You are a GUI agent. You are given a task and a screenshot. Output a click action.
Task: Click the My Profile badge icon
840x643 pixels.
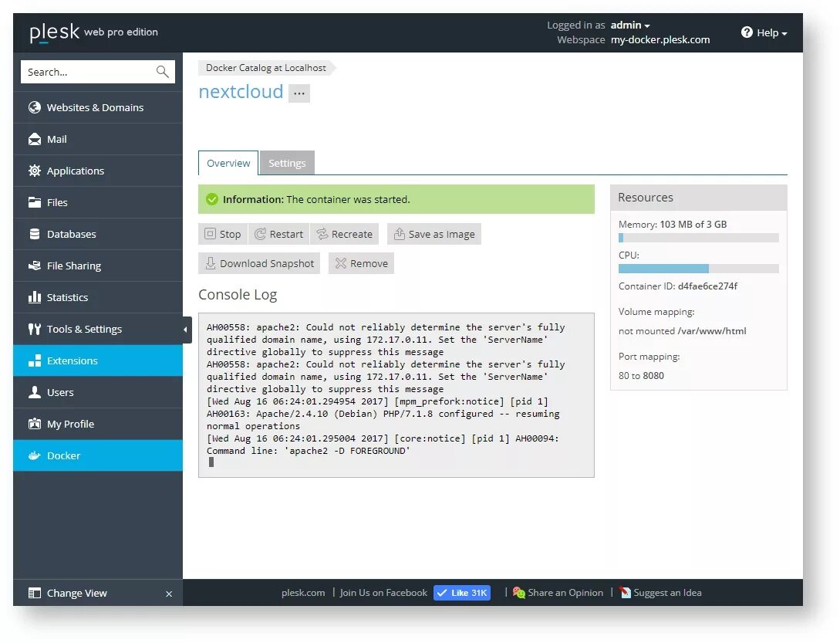pyautogui.click(x=35, y=424)
